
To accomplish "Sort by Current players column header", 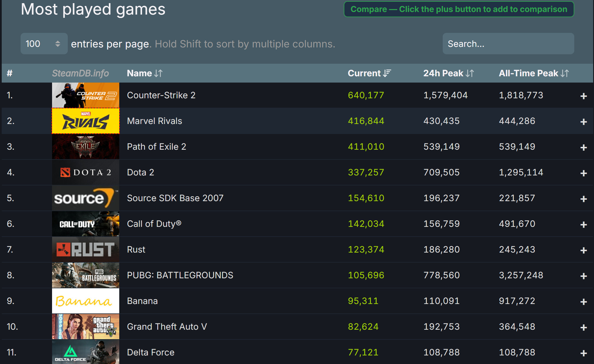I will point(369,73).
